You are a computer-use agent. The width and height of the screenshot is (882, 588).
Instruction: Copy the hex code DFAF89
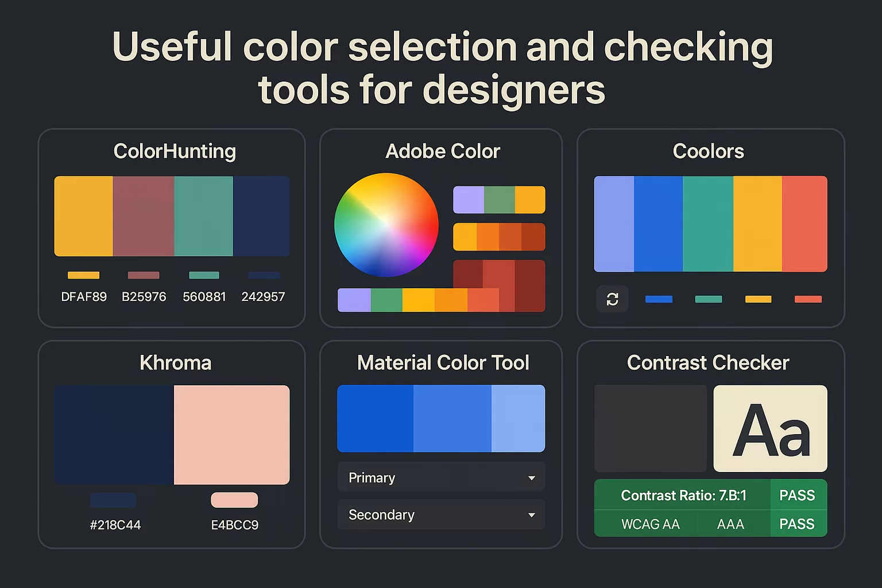(x=84, y=297)
